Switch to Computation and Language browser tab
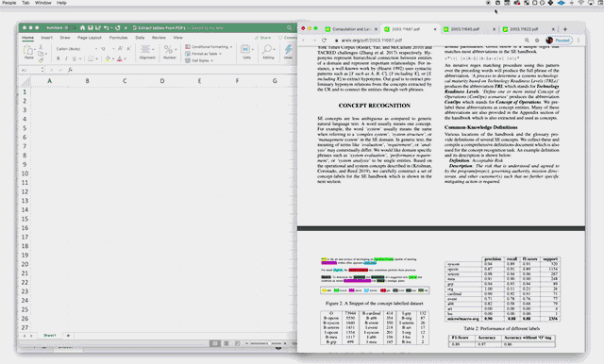This screenshot has width=604, height=364. [x=350, y=29]
